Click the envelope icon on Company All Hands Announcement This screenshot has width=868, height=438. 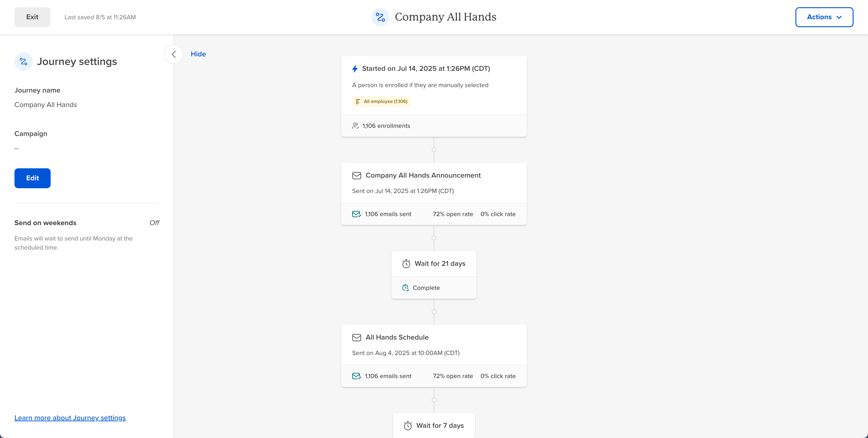[x=356, y=176]
